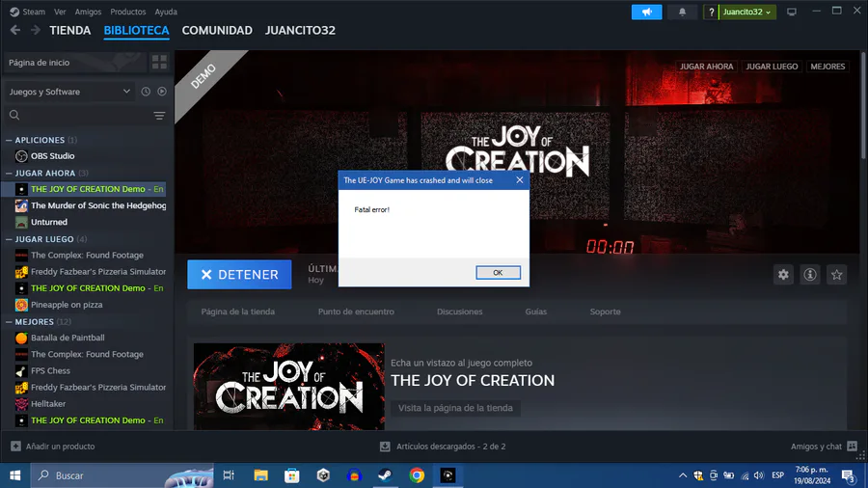
Task: Add game to favorites star
Action: 836,275
